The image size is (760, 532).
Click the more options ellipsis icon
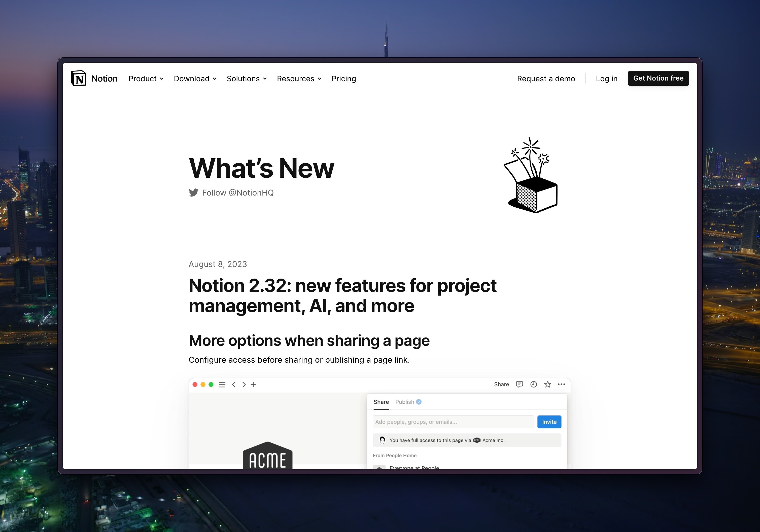561,384
